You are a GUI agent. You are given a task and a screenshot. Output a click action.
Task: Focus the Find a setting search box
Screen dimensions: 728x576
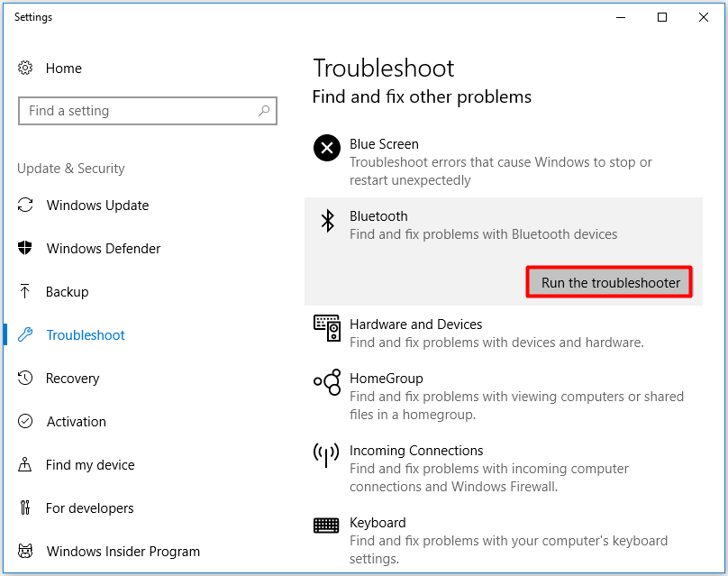tap(148, 111)
